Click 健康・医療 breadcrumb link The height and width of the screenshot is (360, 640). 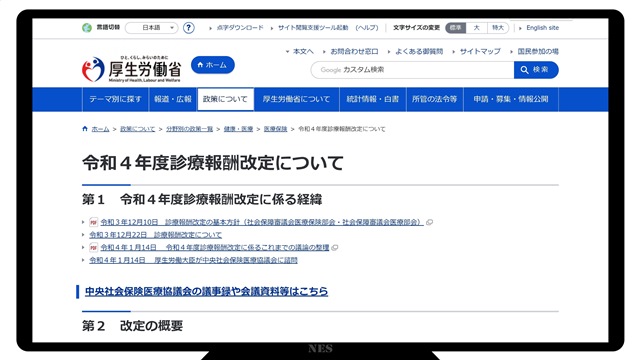238,129
